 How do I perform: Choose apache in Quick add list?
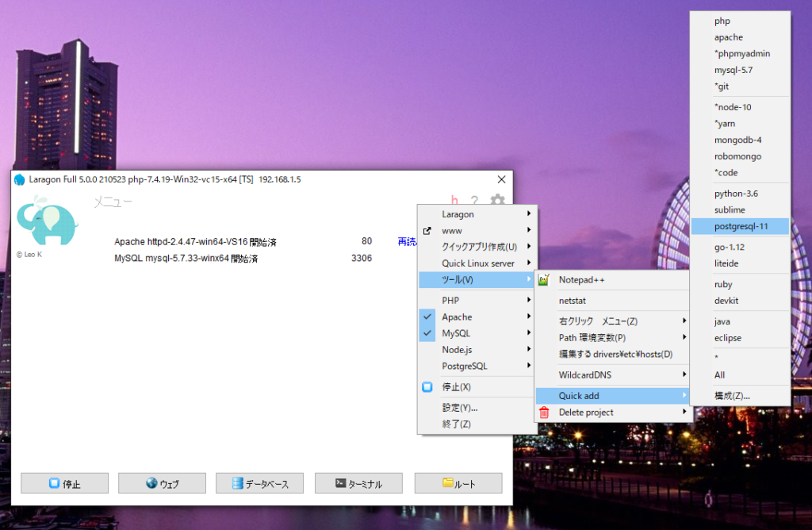click(x=740, y=37)
